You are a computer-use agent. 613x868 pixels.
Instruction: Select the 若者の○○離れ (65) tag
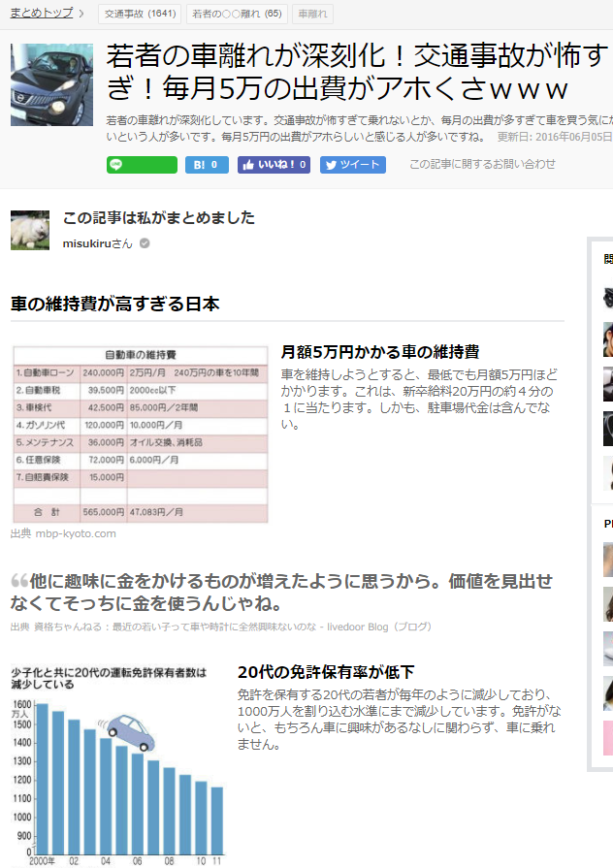click(237, 14)
